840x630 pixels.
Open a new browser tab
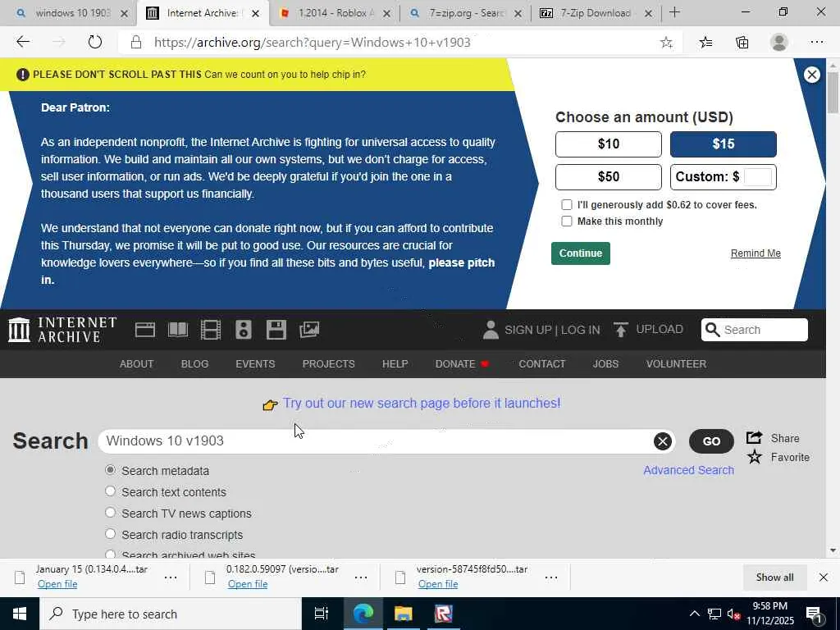click(x=675, y=12)
